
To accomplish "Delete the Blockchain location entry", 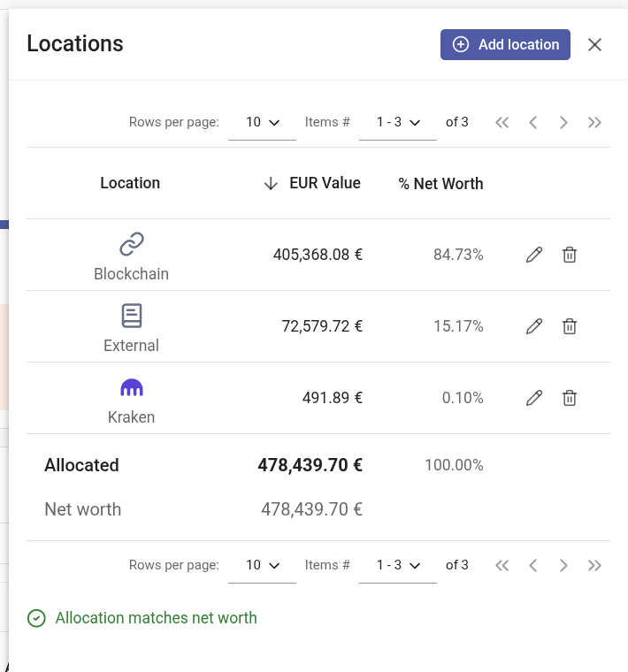I will (x=570, y=255).
